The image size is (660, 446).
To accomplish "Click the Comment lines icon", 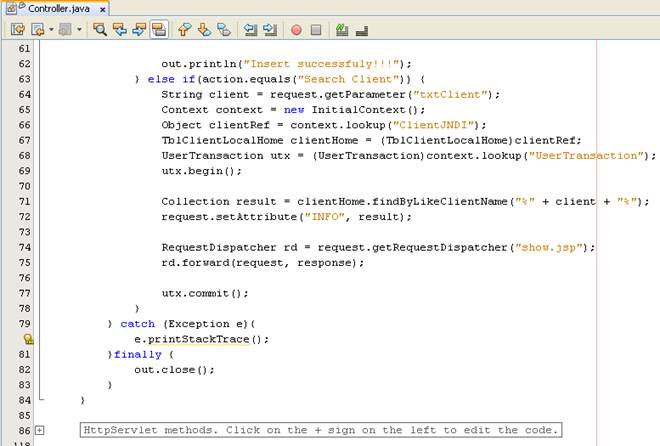I will point(342,29).
